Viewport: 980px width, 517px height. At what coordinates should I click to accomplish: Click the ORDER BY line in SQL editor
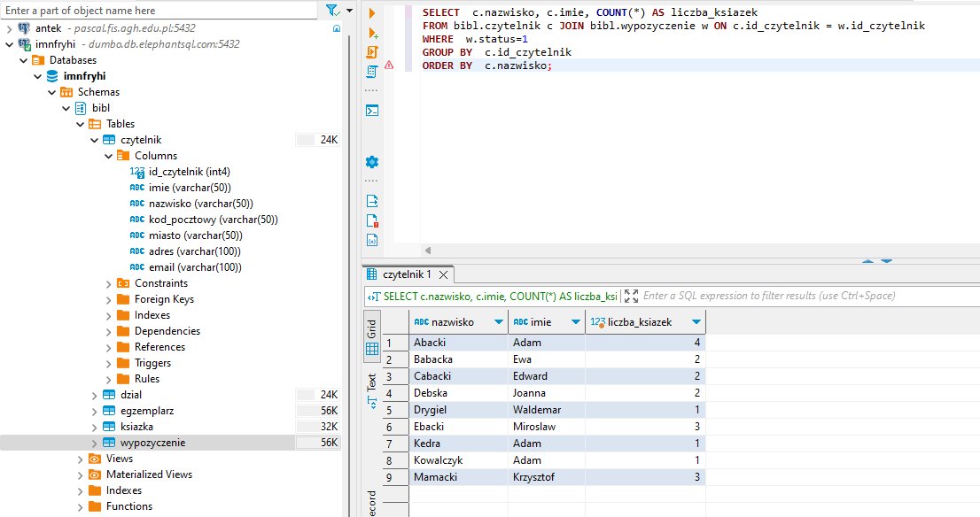click(487, 66)
